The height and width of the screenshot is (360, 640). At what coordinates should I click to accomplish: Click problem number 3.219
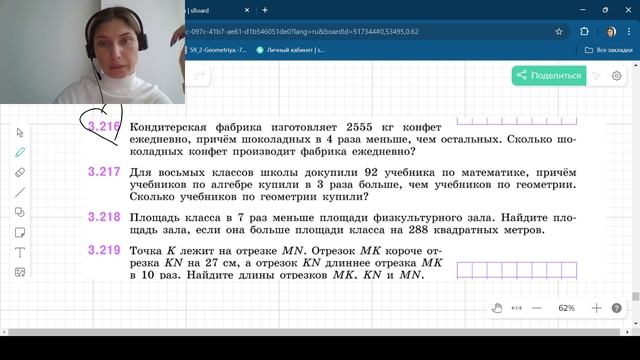[104, 250]
